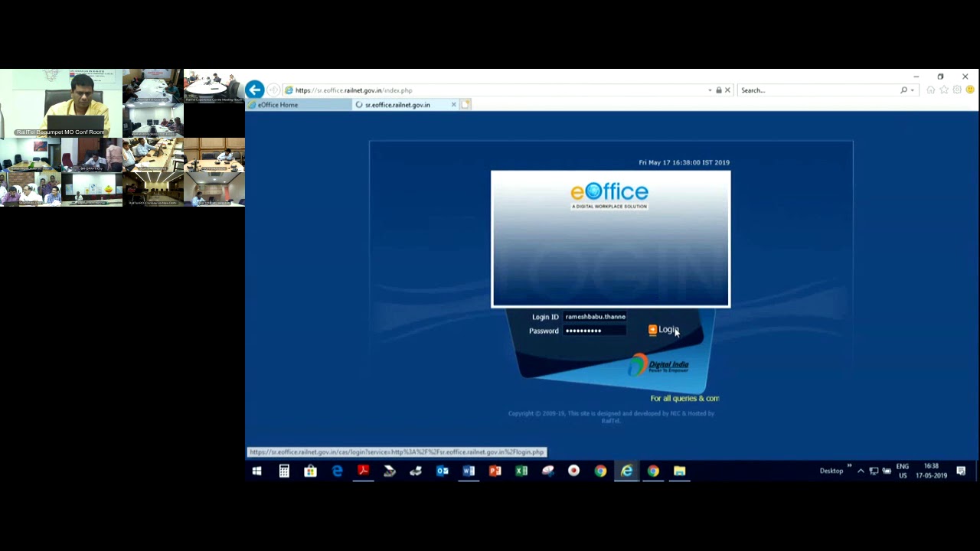Switch to Internet Explorer in taskbar
This screenshot has width=980, height=551.
pos(626,471)
